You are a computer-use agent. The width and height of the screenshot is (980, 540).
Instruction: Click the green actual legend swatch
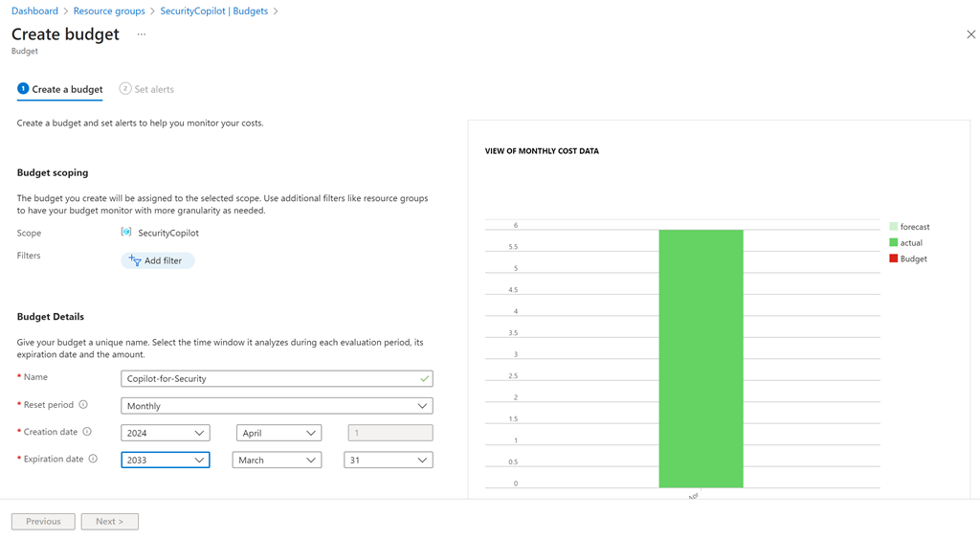tap(894, 243)
